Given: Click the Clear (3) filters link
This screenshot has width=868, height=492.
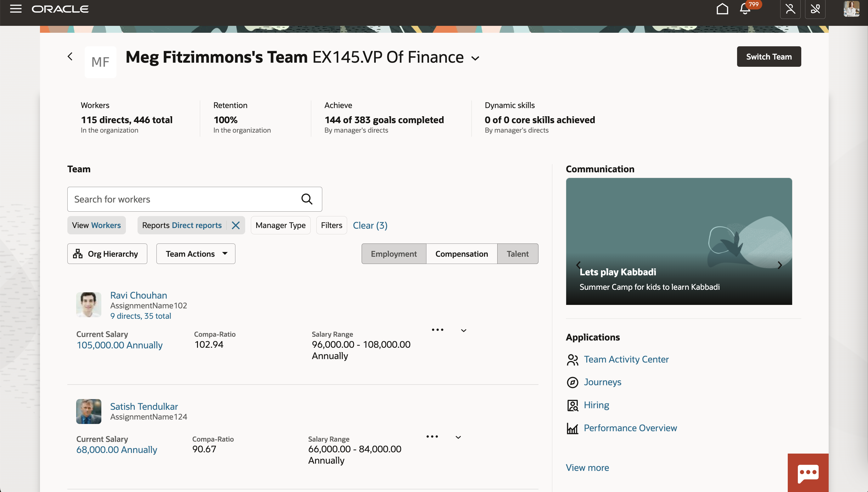Looking at the screenshot, I should click(370, 225).
